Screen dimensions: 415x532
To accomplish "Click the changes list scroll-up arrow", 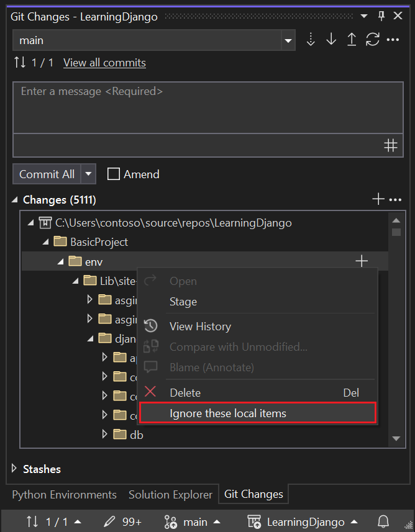I will (396, 220).
